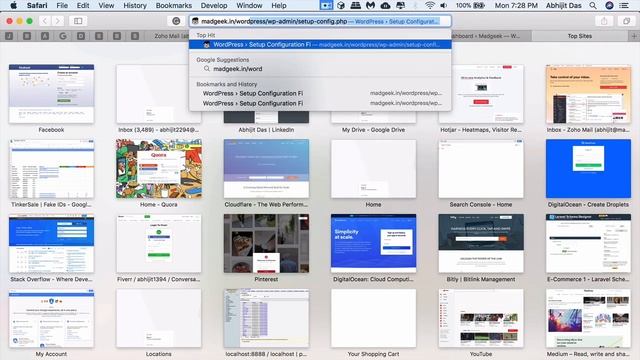Open Notification Center icon
640x360 pixels.
(x=624, y=5)
